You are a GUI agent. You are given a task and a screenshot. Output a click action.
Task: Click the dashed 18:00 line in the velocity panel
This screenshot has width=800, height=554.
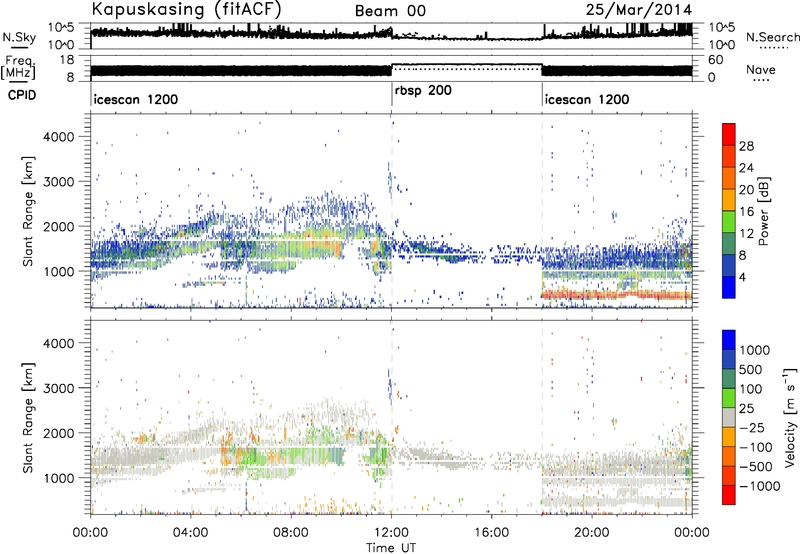(x=542, y=418)
